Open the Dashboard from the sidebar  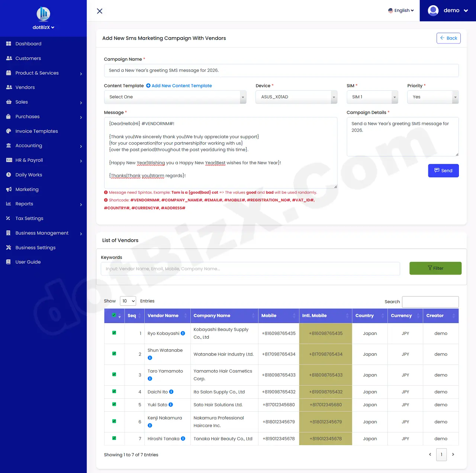pyautogui.click(x=28, y=43)
